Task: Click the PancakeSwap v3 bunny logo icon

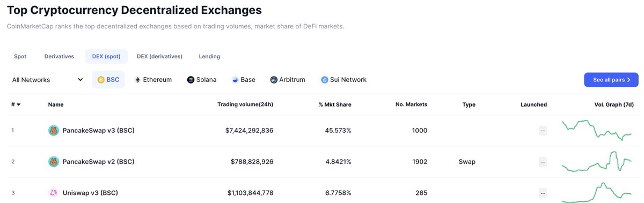Action: coord(53,130)
